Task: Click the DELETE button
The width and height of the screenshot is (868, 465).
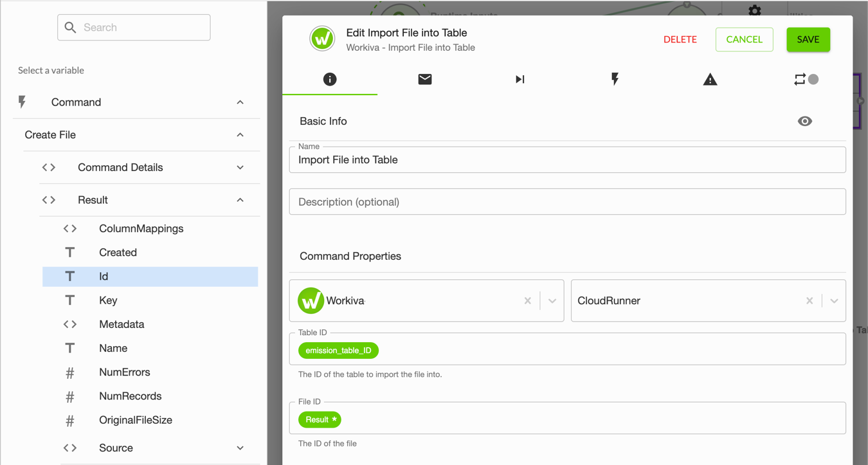Action: (x=680, y=39)
